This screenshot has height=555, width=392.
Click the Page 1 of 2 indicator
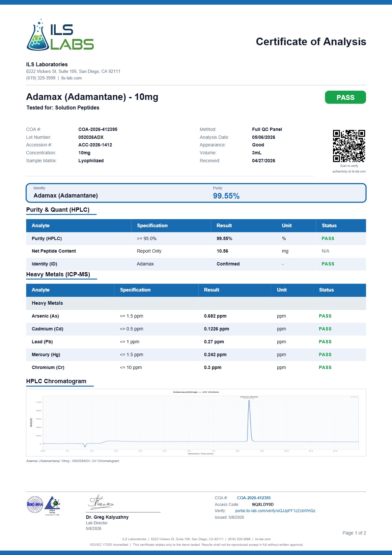[354, 533]
